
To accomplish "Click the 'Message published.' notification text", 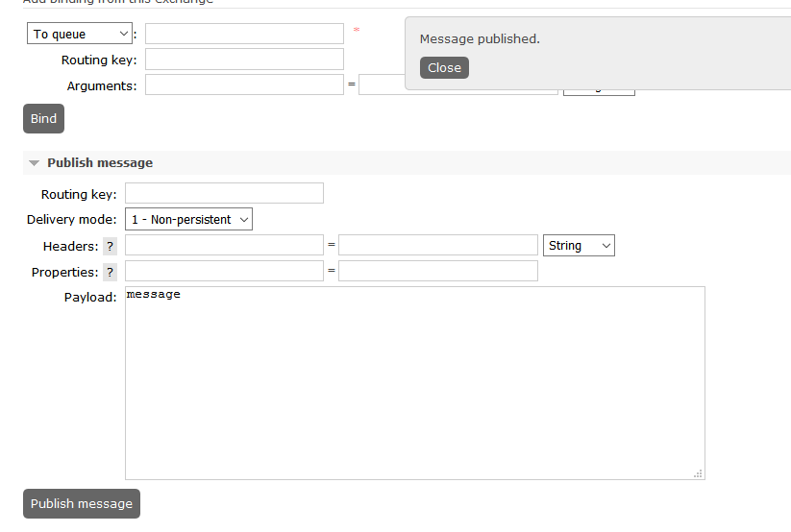I will (480, 38).
